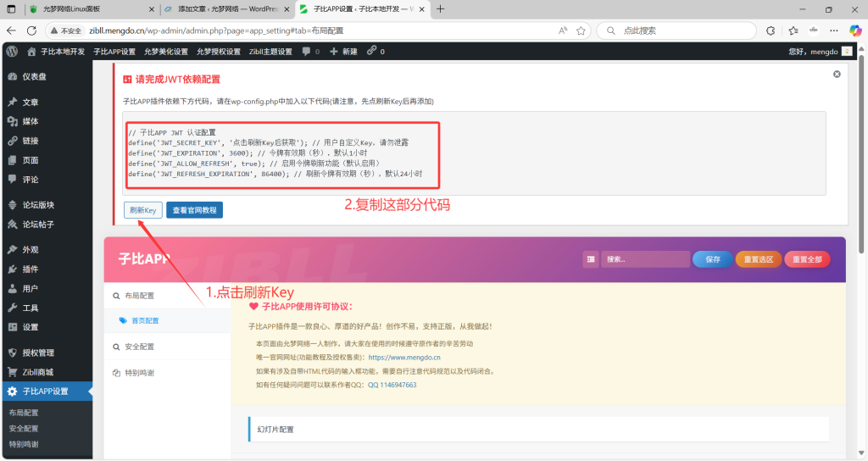Click the 不安全 security indicator

point(66,31)
